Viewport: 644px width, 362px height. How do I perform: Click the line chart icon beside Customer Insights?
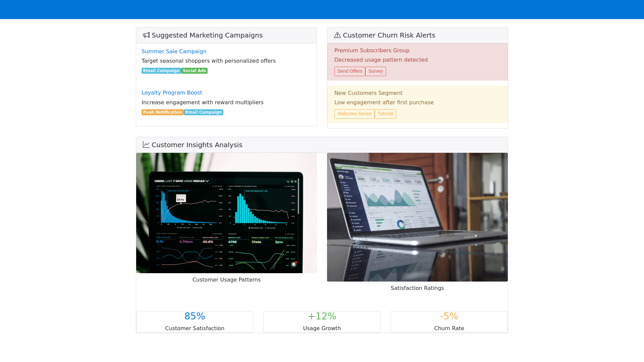pos(146,145)
